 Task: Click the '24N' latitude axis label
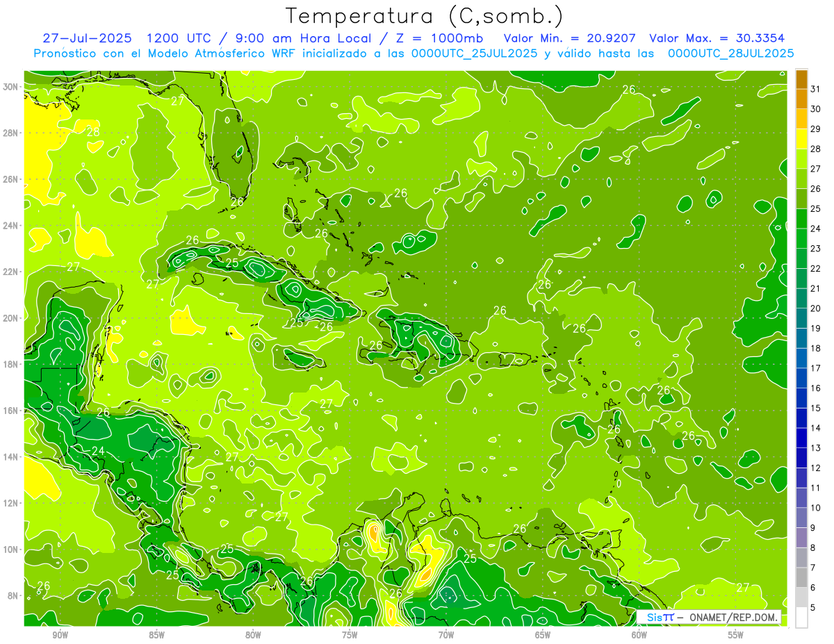pos(12,226)
